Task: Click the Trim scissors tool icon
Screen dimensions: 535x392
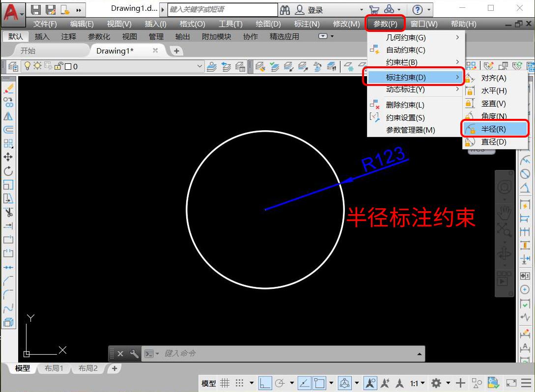Action: point(10,213)
